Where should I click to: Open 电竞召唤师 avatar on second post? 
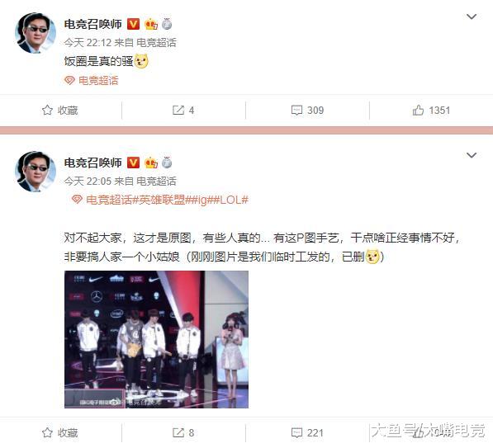(x=36, y=172)
